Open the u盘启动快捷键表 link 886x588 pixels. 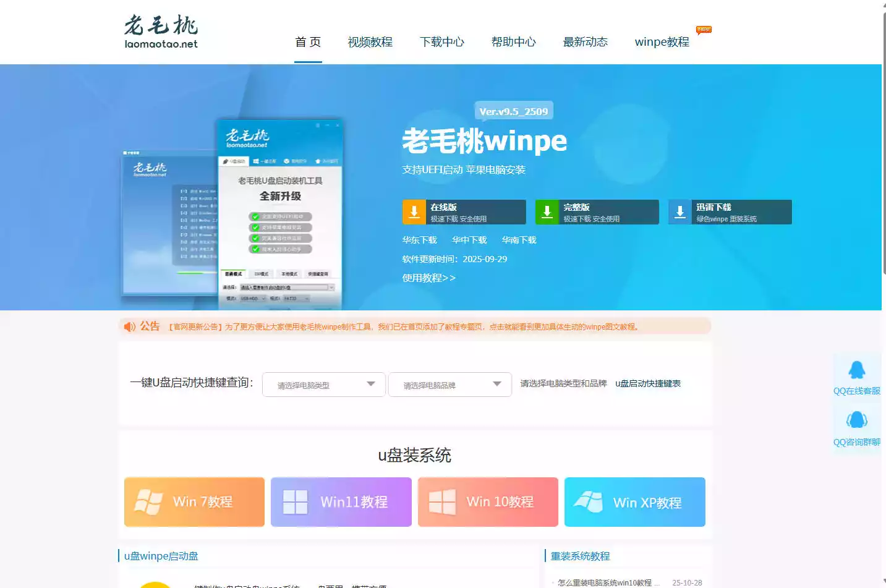(x=648, y=383)
